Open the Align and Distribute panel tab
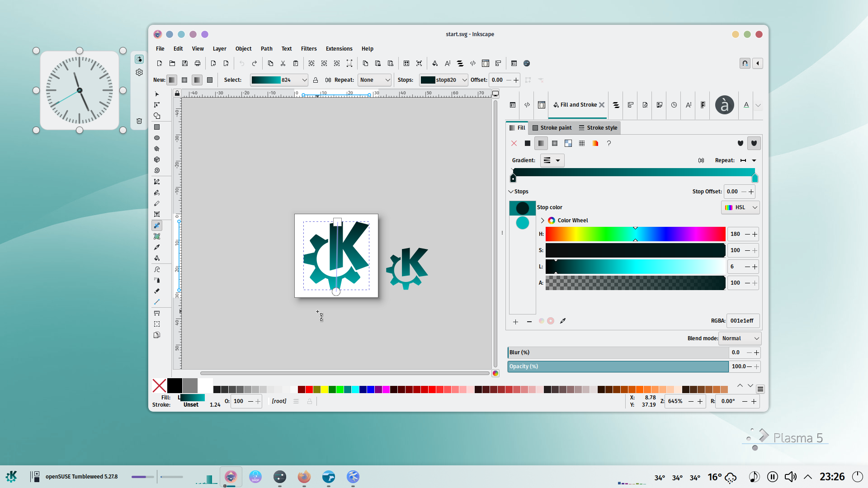Viewport: 868px width, 488px height. coord(631,105)
